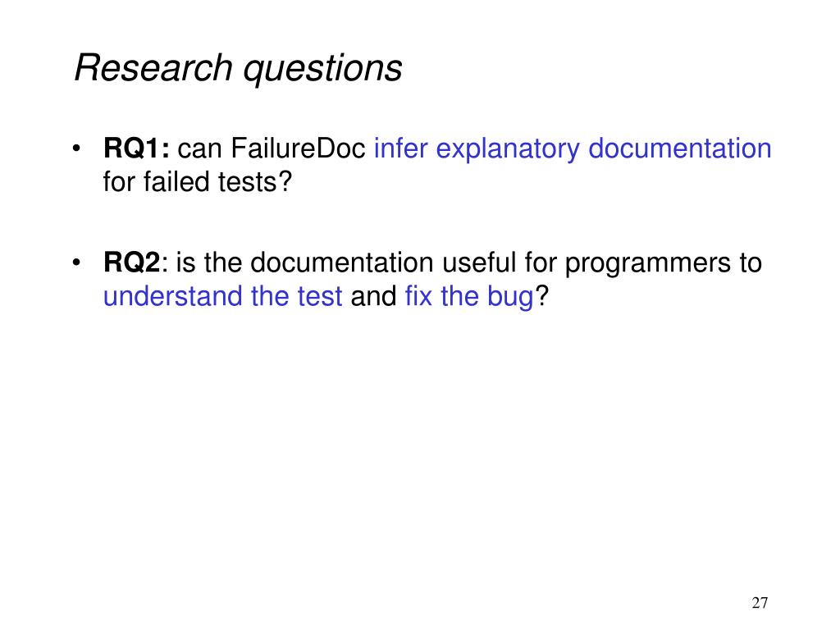The width and height of the screenshot is (840, 630).
Task: Click the slide number 27
Action: pos(760,603)
